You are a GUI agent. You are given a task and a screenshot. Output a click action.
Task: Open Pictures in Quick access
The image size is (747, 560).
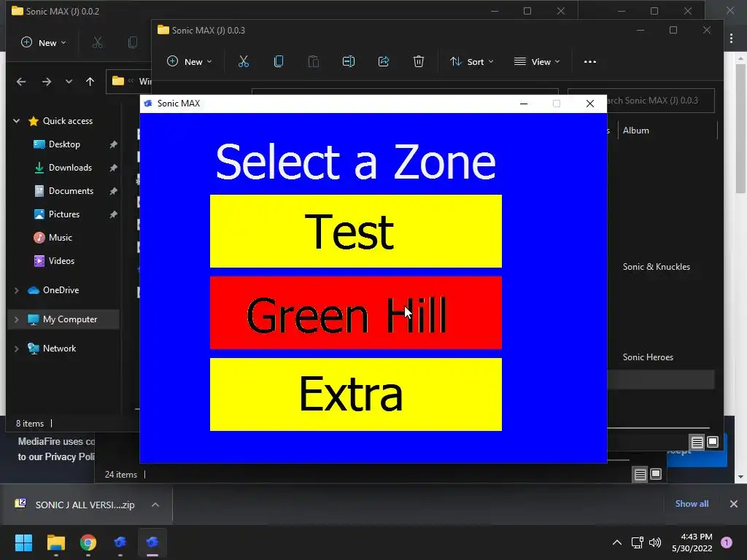[x=64, y=214]
